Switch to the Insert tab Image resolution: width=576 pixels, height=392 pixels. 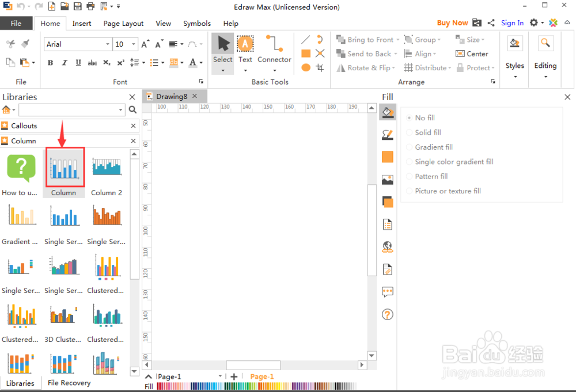pos(82,24)
